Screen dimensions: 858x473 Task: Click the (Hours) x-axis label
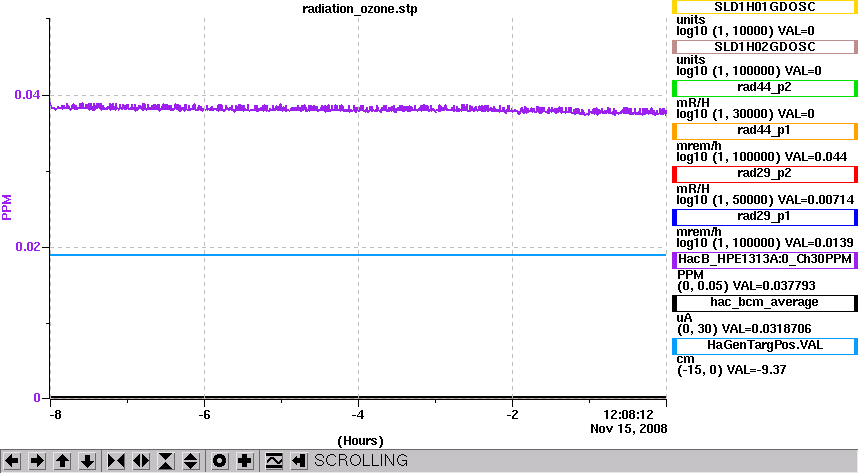[360, 441]
